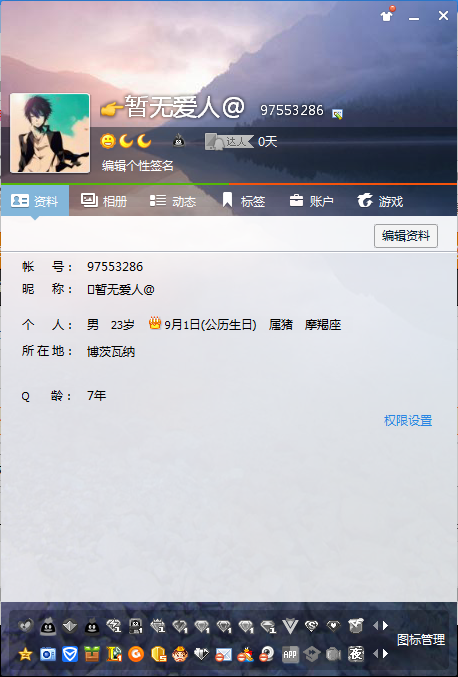458x677 pixels.
Task: Click the gray V VIP icon
Action: [x=290, y=626]
